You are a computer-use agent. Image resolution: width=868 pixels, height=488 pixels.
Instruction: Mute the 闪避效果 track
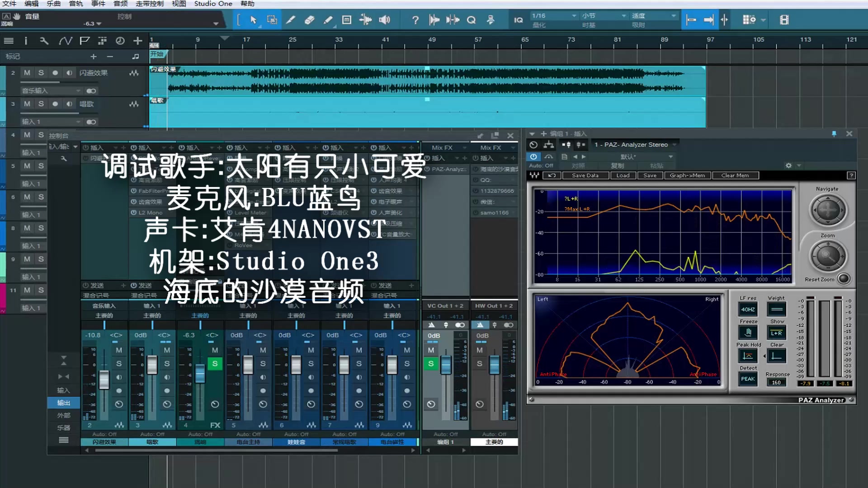27,73
